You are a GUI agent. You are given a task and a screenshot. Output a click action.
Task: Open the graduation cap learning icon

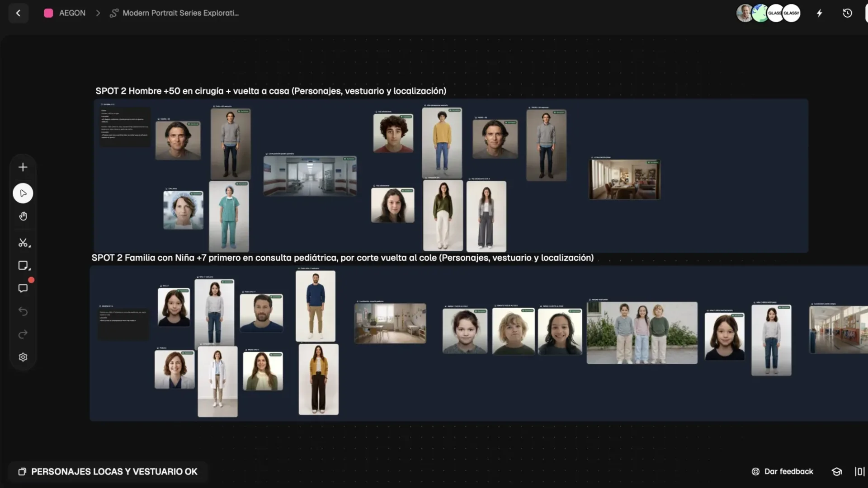836,471
